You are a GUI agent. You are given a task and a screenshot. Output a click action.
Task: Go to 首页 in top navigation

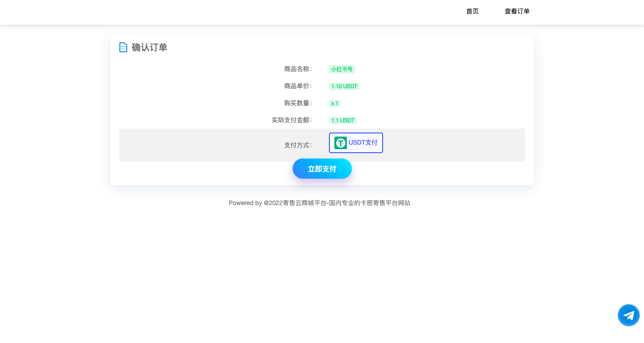tap(472, 12)
